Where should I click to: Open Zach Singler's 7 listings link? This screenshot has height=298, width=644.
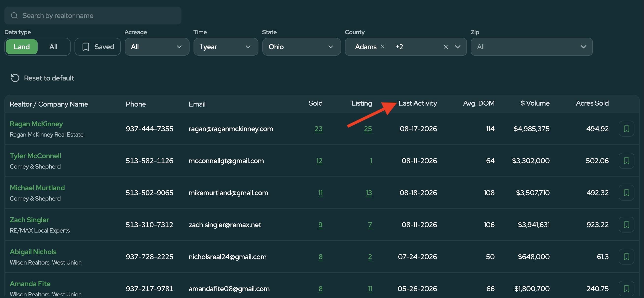[370, 225]
